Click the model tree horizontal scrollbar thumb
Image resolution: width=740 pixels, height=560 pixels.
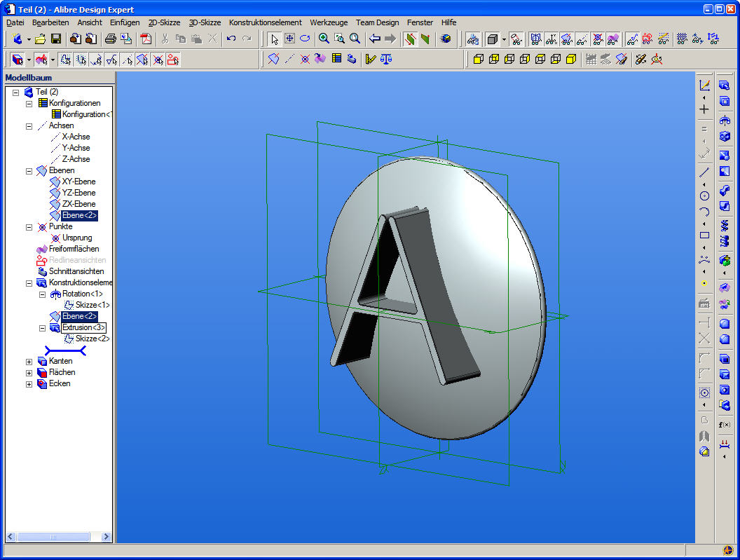53,537
